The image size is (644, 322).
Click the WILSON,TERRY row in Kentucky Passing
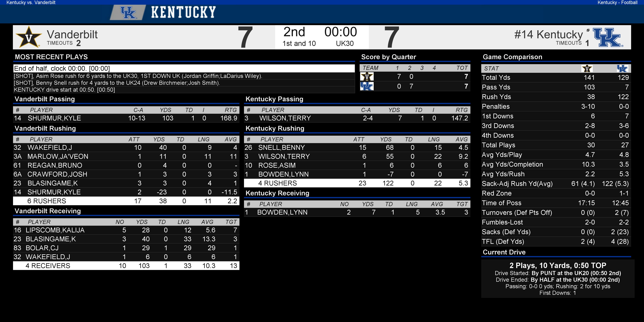pos(357,118)
